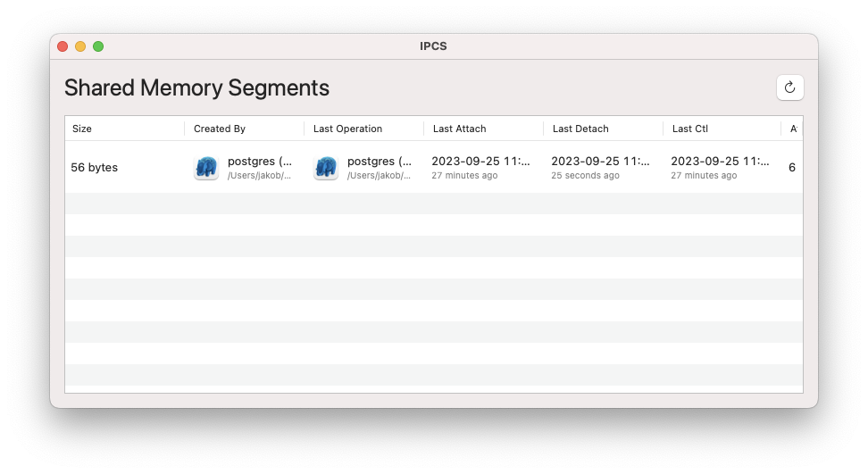Click the postgres name in Created By cell
868x474 pixels.
[x=260, y=161]
